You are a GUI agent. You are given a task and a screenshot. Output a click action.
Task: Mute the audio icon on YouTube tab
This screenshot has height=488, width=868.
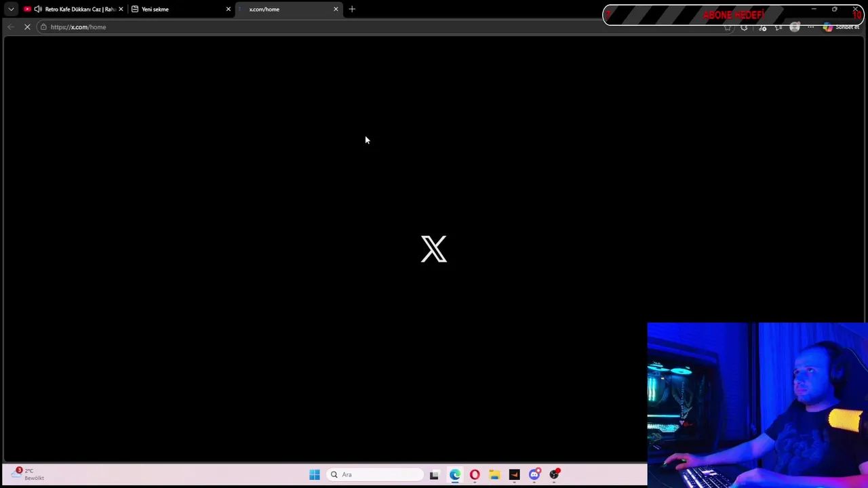click(38, 9)
